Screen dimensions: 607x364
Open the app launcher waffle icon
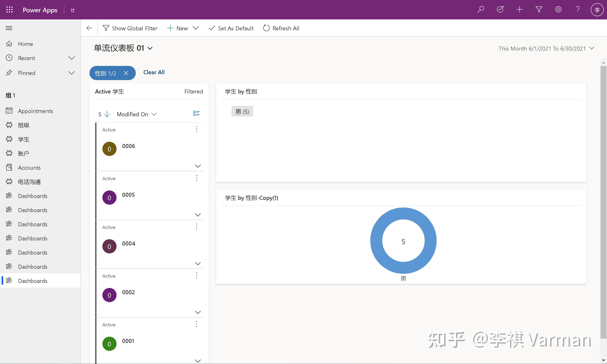coord(9,10)
